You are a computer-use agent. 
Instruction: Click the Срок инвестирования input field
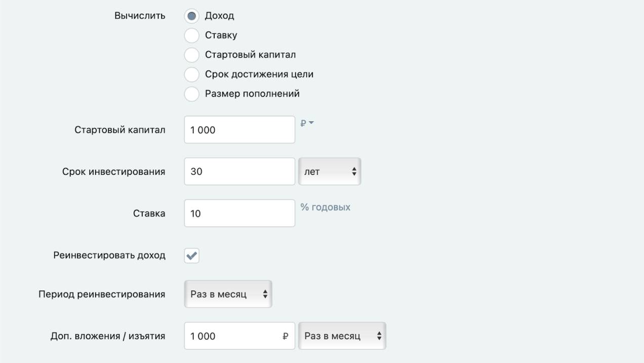pyautogui.click(x=239, y=171)
